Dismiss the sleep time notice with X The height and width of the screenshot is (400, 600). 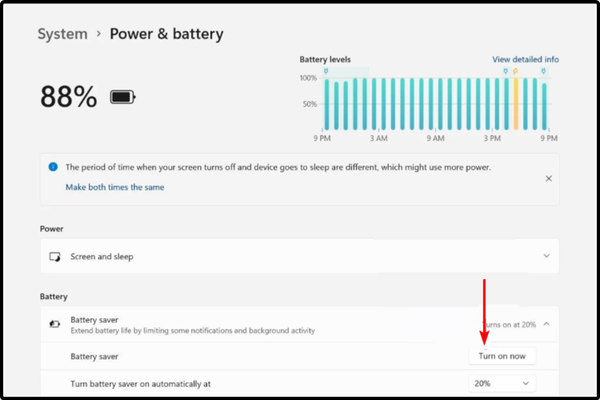click(547, 178)
